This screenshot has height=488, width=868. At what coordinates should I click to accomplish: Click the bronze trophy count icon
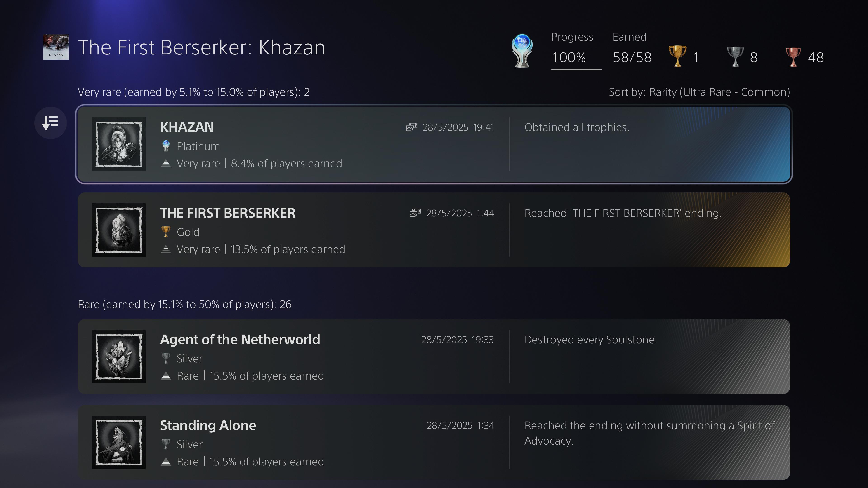793,56
